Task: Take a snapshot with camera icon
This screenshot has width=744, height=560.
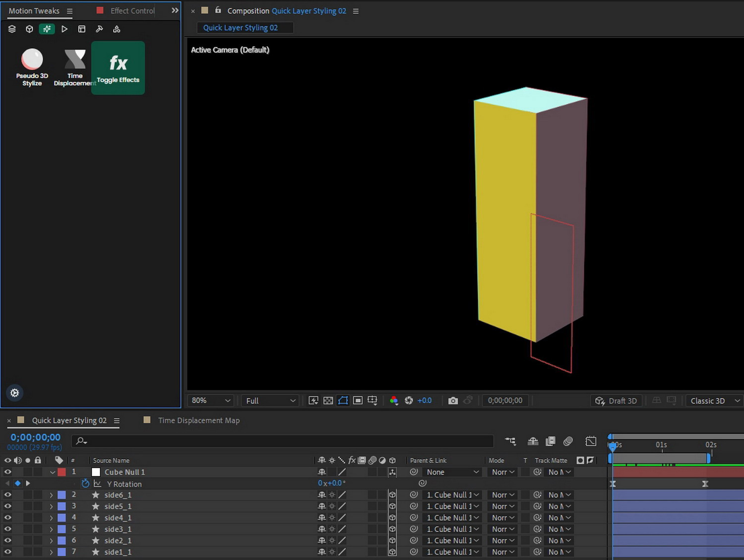Action: pos(453,401)
